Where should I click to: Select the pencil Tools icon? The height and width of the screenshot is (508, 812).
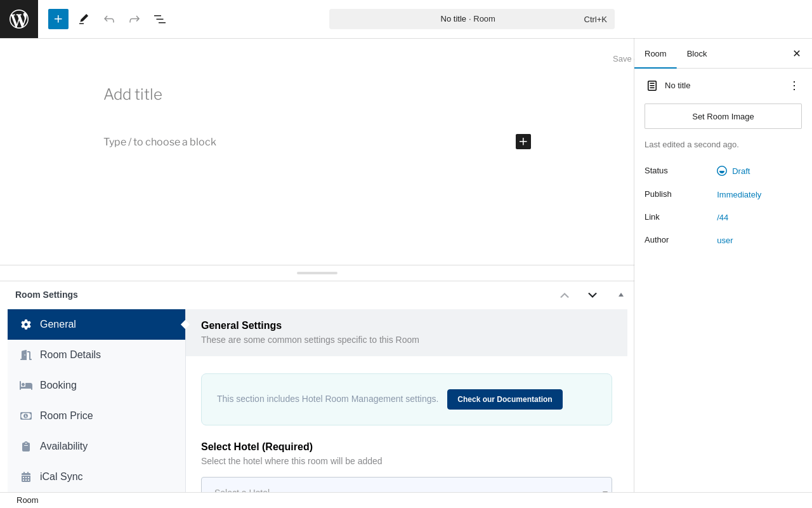click(x=84, y=19)
